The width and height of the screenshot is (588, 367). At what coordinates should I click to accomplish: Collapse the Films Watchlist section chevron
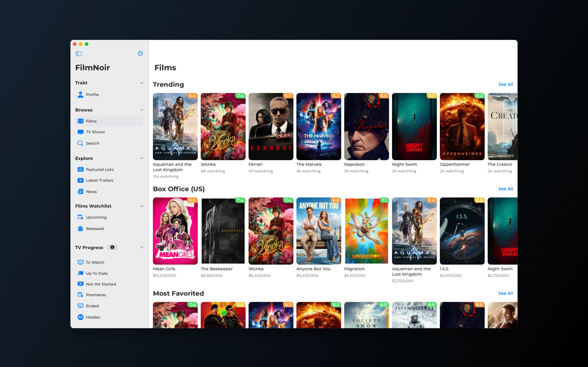tap(142, 206)
